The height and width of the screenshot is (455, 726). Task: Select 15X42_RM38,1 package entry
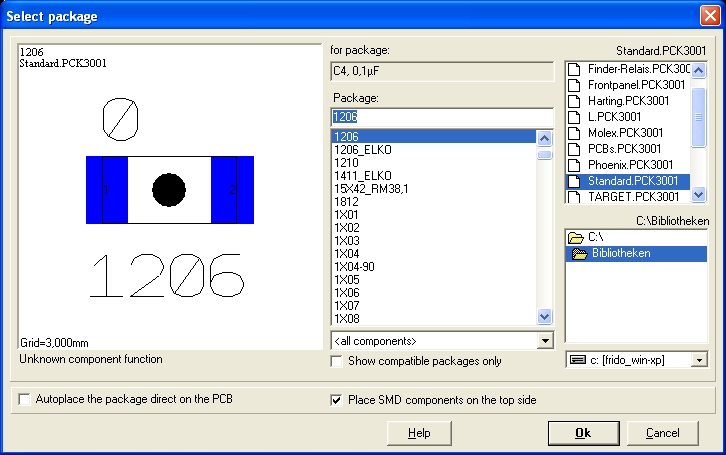click(x=370, y=188)
